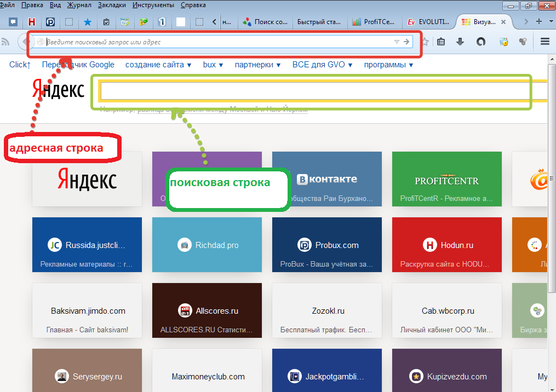Viewport: 556px width, 392px height.
Task: Open the Правка menu
Action: pos(32,5)
